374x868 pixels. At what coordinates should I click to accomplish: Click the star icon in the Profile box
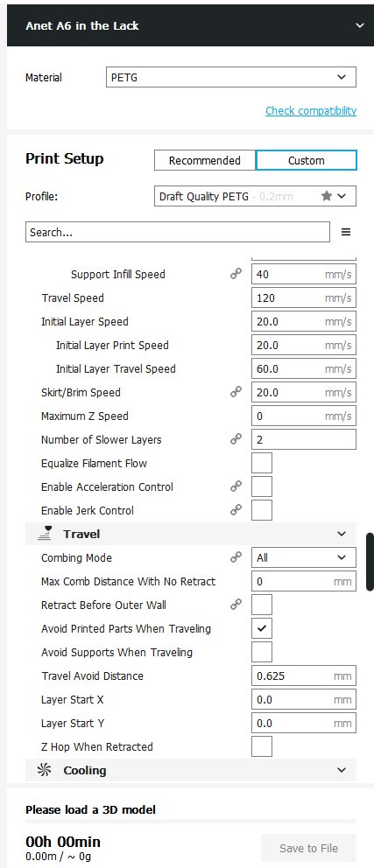pyautogui.click(x=327, y=196)
